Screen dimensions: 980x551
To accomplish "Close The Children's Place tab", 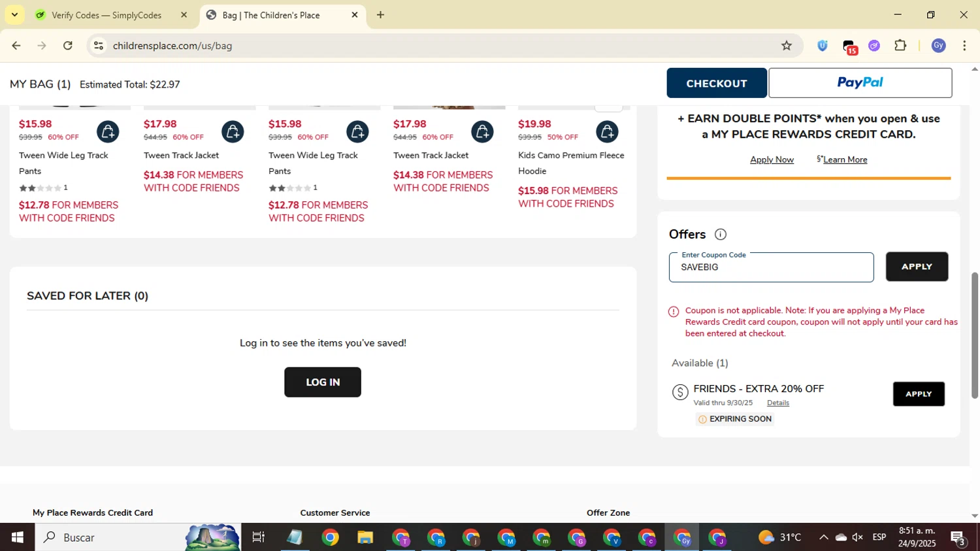I will click(355, 15).
